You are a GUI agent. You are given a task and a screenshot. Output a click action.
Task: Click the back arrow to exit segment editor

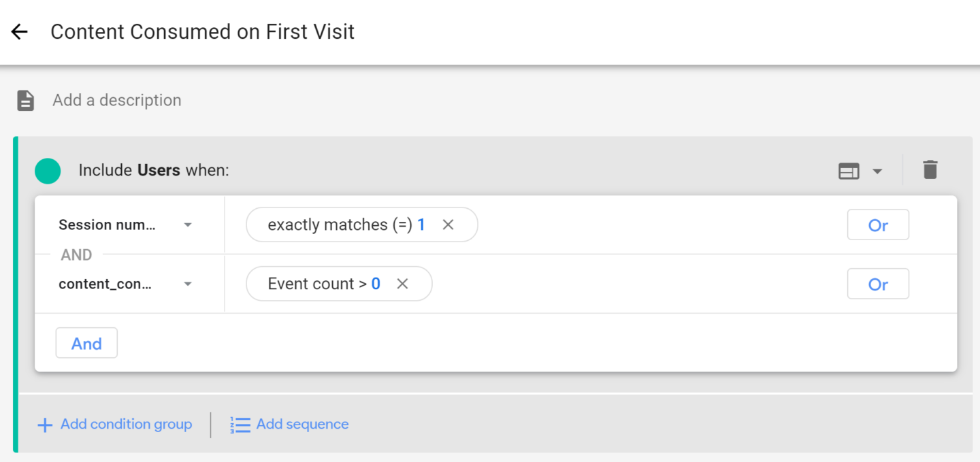(19, 31)
